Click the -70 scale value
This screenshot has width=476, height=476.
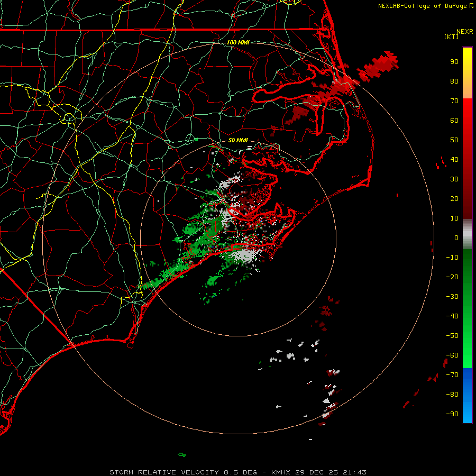[452, 375]
